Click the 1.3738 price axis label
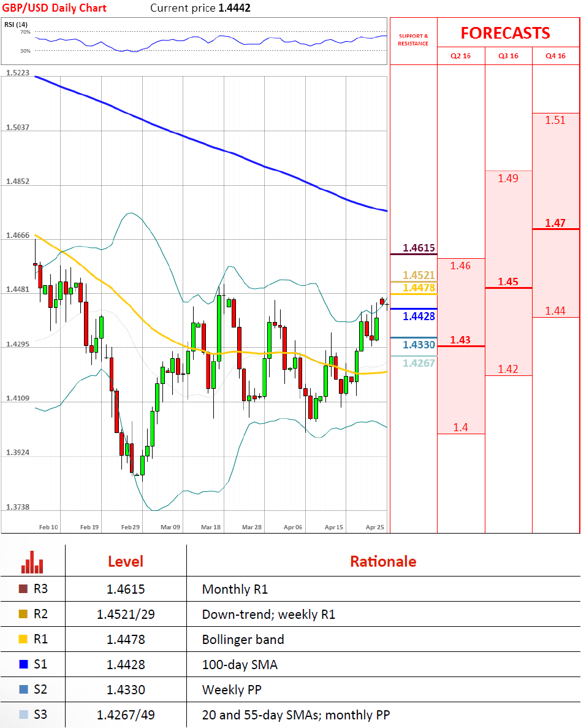The height and width of the screenshot is (728, 581). pos(18,507)
